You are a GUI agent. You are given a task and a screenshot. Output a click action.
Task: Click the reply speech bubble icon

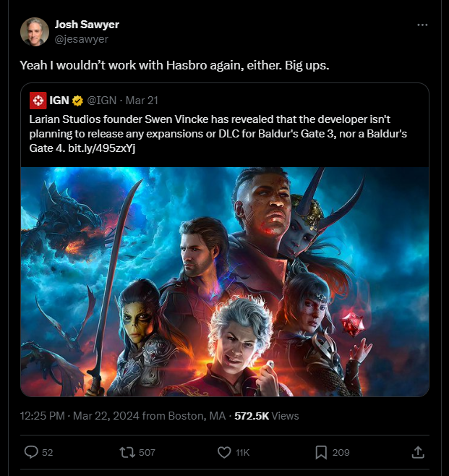[x=31, y=452]
